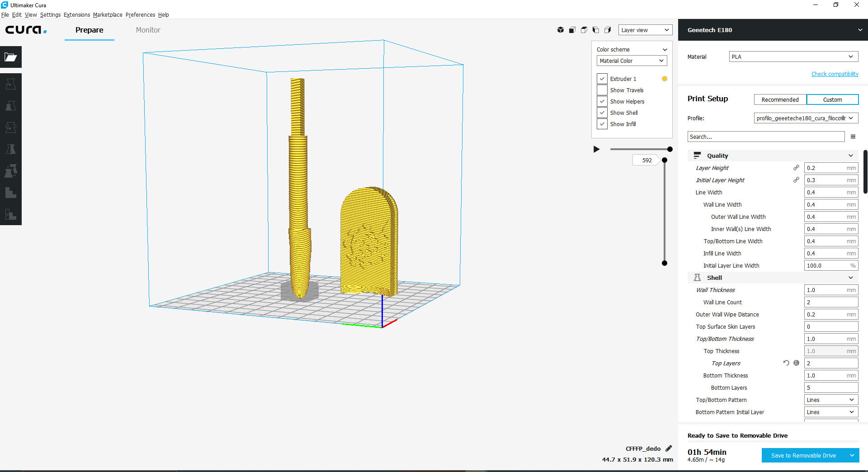The width and height of the screenshot is (868, 472).
Task: Open the settings visibility hamburger menu
Action: click(x=853, y=137)
